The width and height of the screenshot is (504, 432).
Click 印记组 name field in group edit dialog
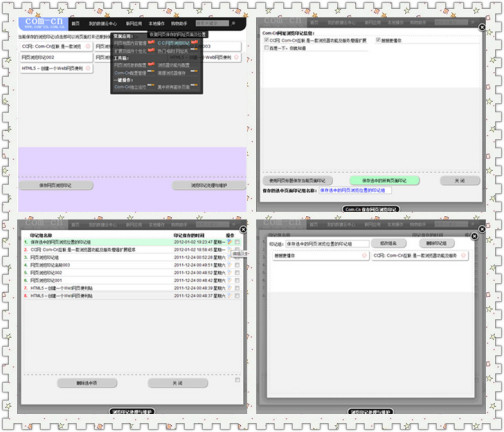[327, 244]
